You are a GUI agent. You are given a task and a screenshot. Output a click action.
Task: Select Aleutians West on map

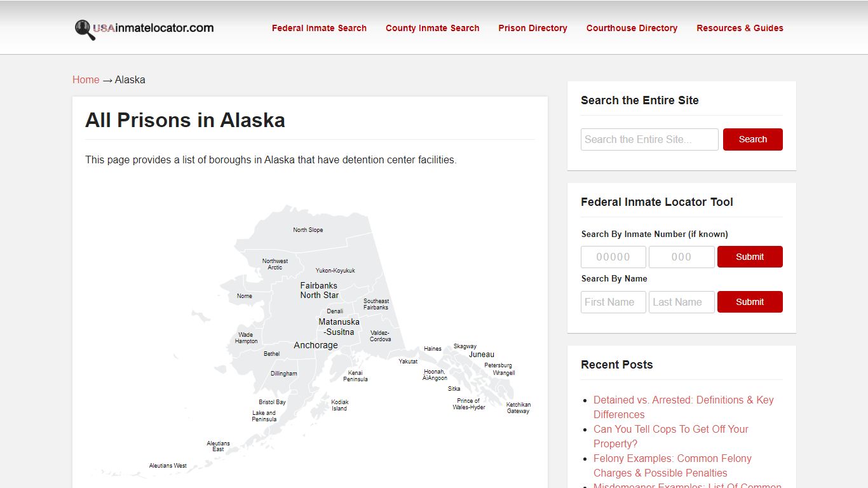[x=168, y=466]
